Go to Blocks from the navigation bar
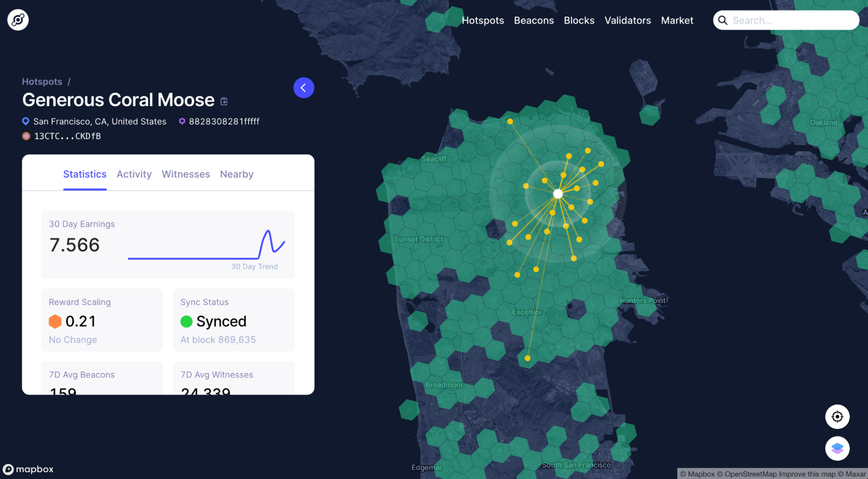 [579, 20]
